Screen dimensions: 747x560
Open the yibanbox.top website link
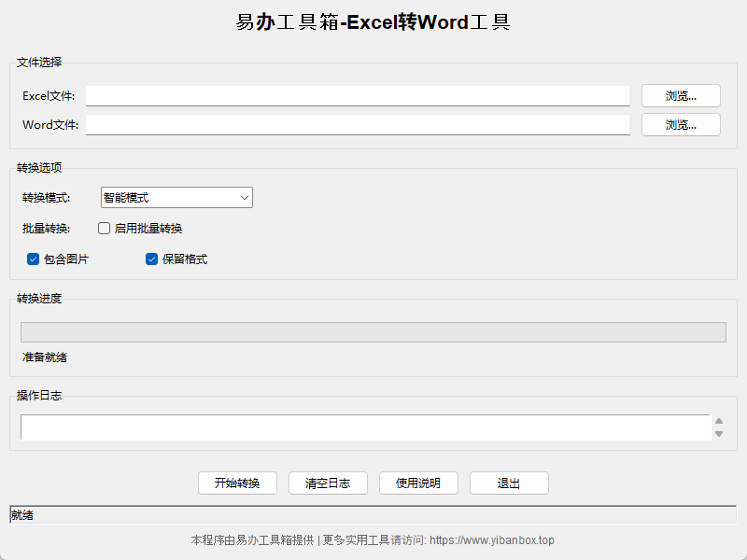pyautogui.click(x=491, y=540)
